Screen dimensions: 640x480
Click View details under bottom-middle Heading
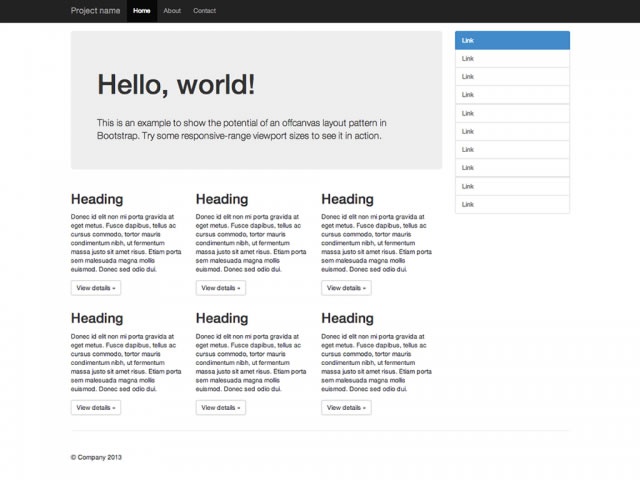tap(221, 407)
